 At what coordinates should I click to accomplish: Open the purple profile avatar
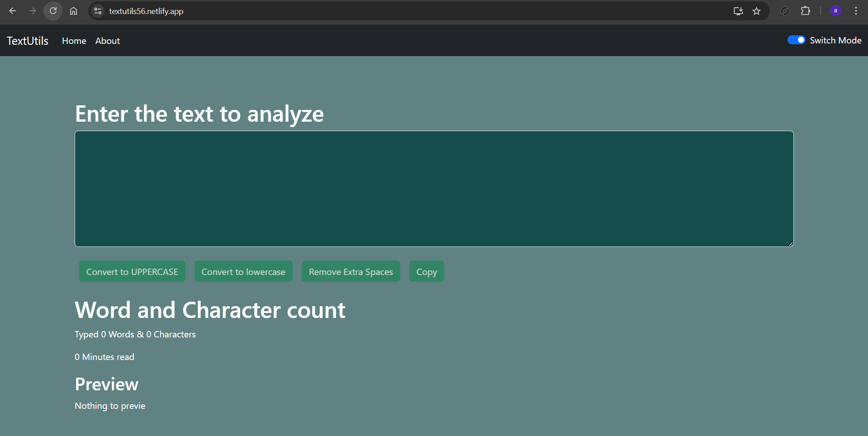[836, 11]
